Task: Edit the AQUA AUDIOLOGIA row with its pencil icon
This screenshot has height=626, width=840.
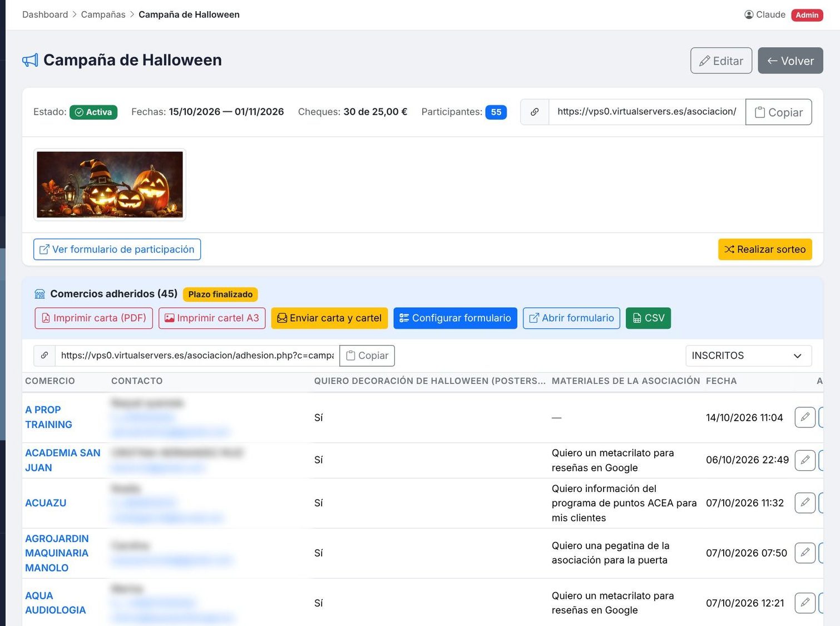Action: (x=805, y=603)
